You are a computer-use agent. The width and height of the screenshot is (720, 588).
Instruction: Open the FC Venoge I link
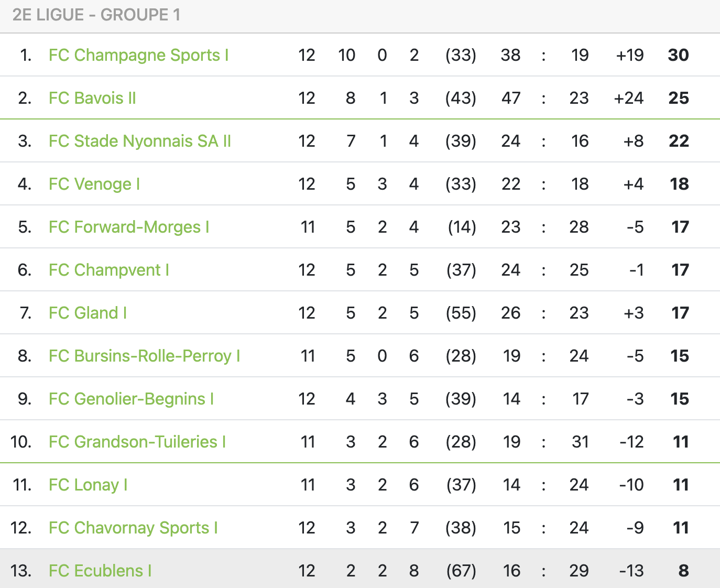tap(94, 184)
